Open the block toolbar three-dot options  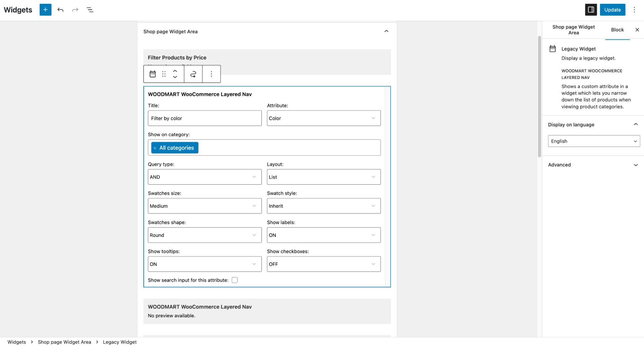pos(211,74)
